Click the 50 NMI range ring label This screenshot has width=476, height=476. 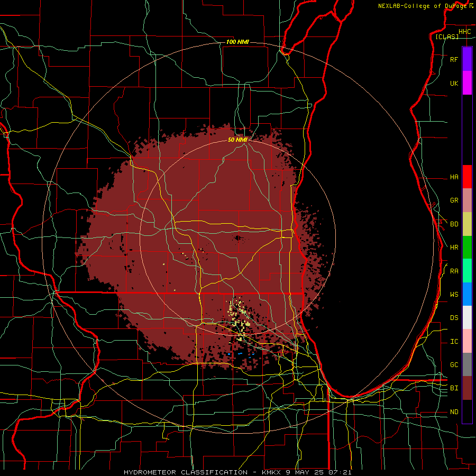pyautogui.click(x=237, y=140)
